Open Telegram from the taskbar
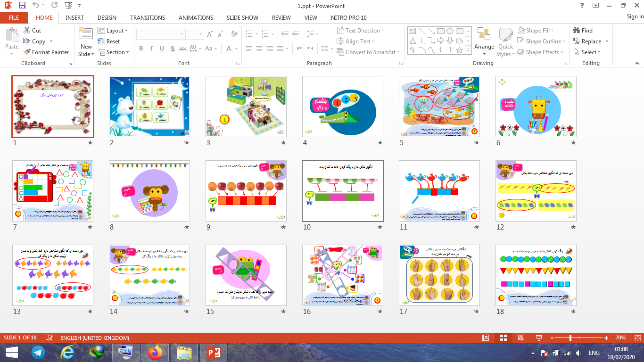Screen dimensions: 644x362 click(x=38, y=353)
